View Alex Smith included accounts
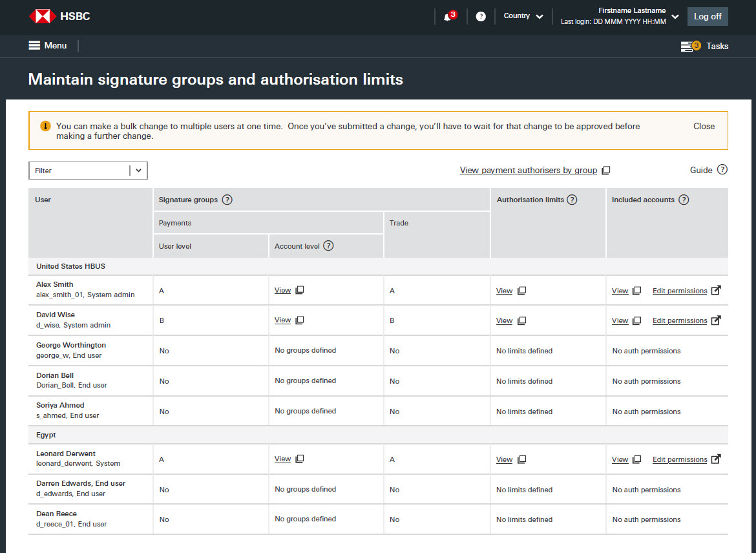 coord(620,291)
